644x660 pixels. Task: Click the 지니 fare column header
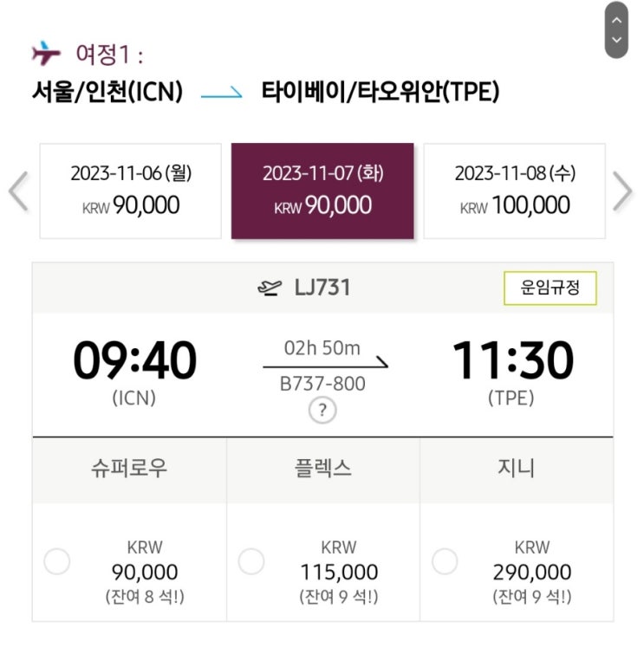click(x=515, y=469)
